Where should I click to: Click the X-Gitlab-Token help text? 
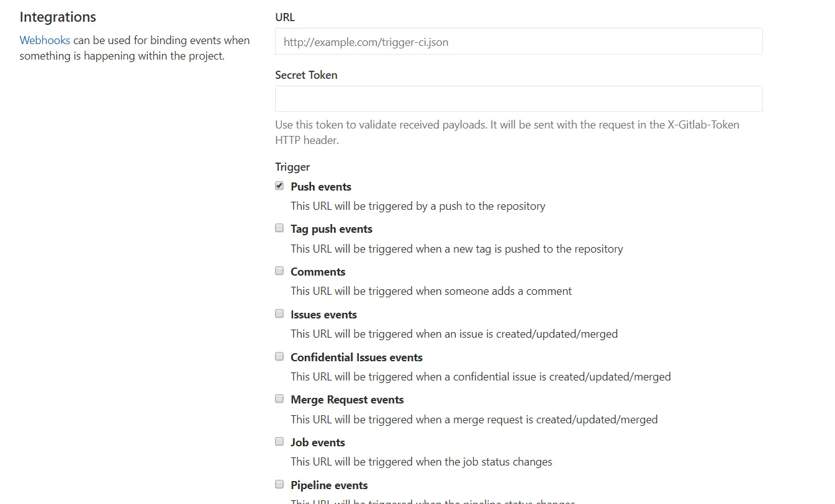(507, 132)
